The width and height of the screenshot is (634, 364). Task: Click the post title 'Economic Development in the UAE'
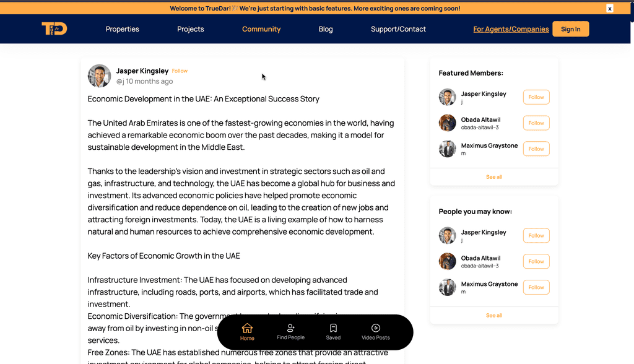203,98
